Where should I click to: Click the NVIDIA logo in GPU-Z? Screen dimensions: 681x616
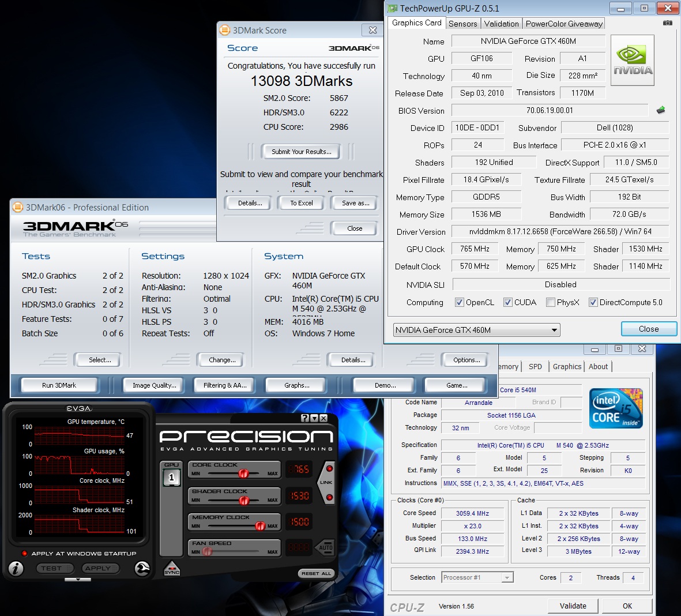click(633, 60)
